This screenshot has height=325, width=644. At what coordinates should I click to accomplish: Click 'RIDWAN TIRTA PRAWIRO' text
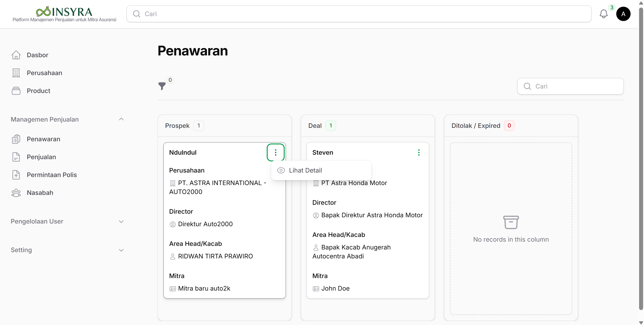click(x=215, y=256)
